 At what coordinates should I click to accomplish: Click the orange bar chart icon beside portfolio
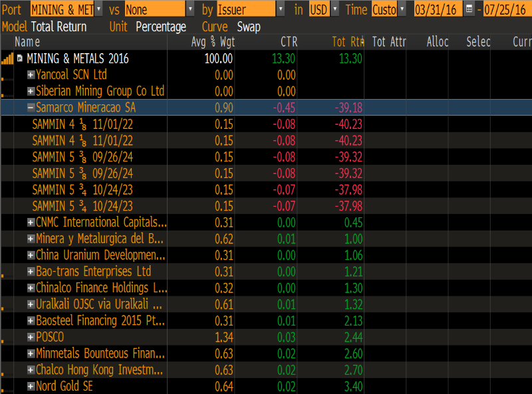point(7,58)
